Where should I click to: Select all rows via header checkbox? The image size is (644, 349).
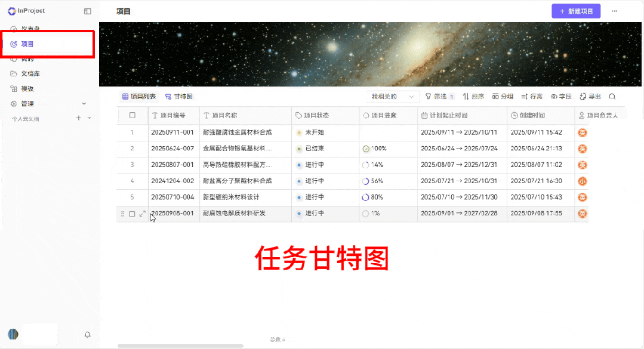(133, 115)
